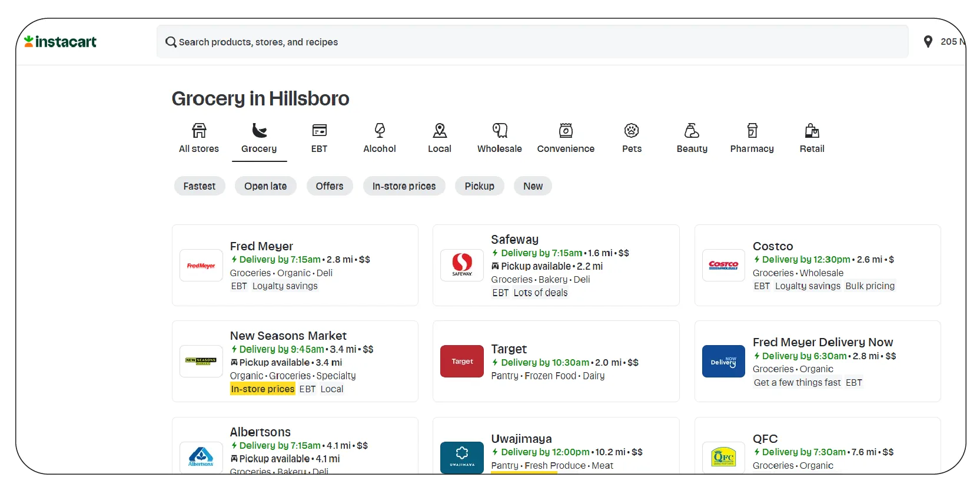Switch to the Retail tab label

click(x=812, y=149)
